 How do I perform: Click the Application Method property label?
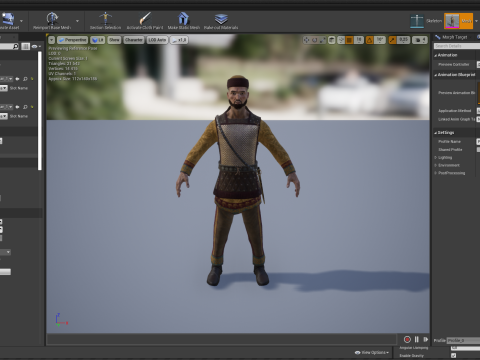[x=455, y=111]
